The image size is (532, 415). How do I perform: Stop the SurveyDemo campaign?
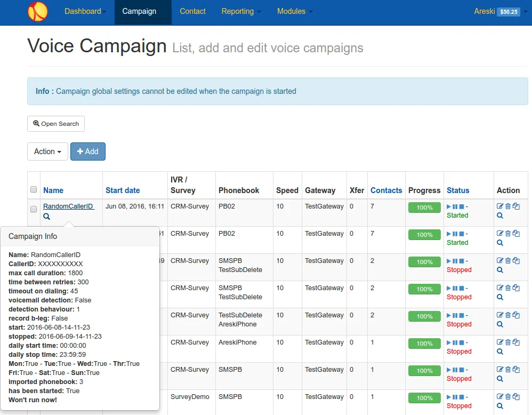point(462,397)
